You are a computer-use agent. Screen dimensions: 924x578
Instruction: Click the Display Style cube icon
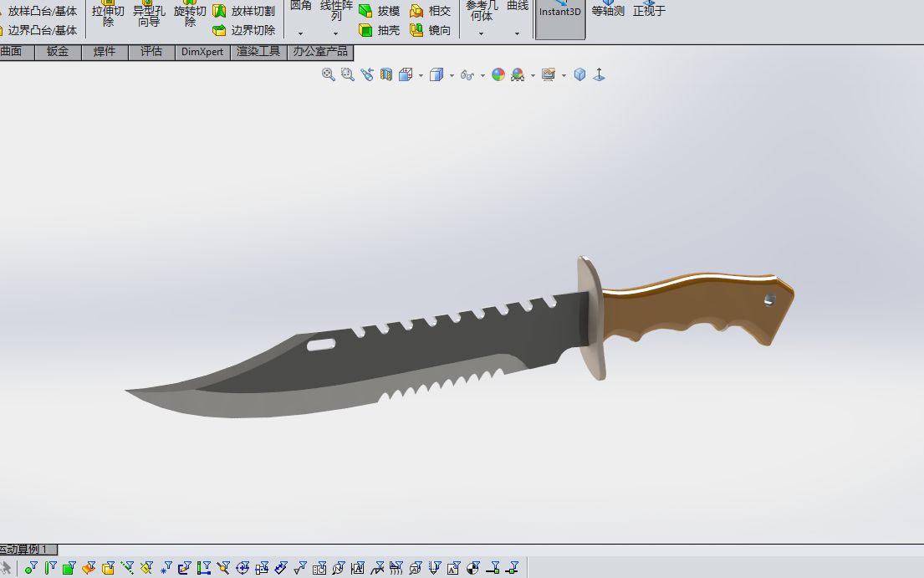(436, 74)
